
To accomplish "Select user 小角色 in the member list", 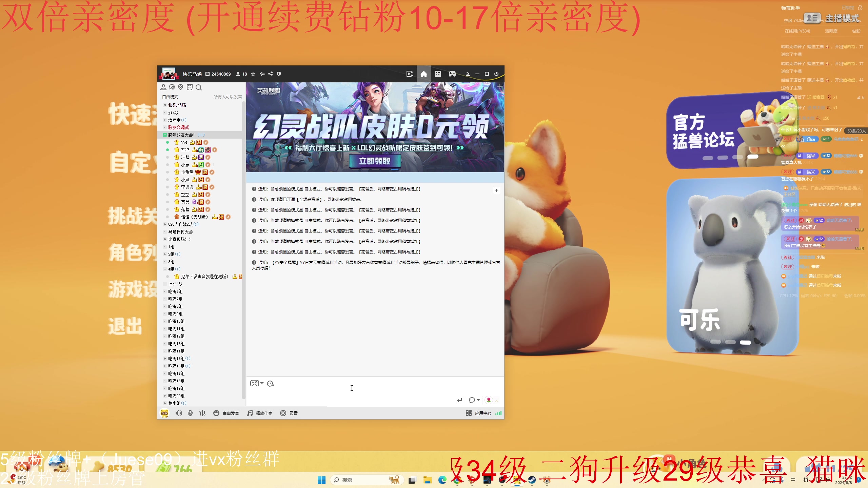I will pos(187,172).
